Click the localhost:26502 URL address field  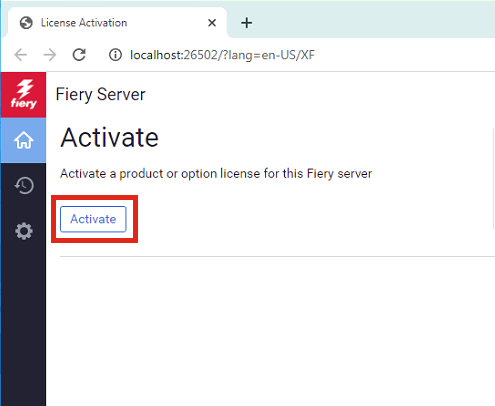coord(222,55)
